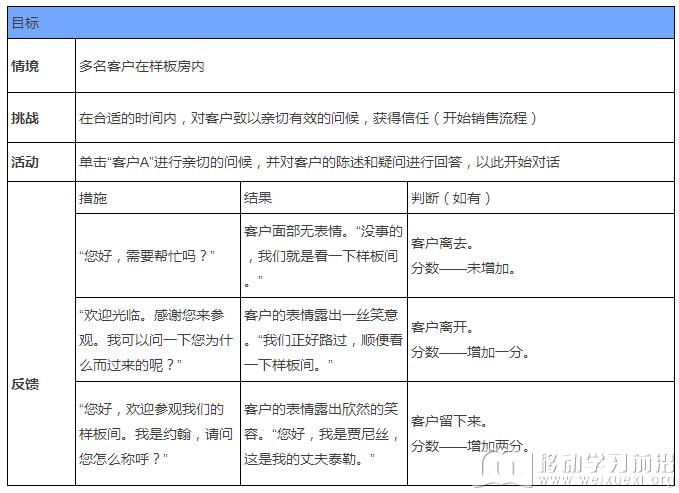Image resolution: width=679 pixels, height=493 pixels.
Task: Click the text "客户离开。"
Action: (x=442, y=327)
